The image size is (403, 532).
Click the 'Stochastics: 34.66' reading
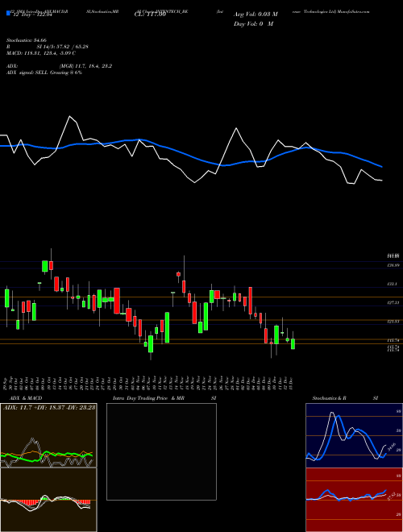pyautogui.click(x=26, y=40)
